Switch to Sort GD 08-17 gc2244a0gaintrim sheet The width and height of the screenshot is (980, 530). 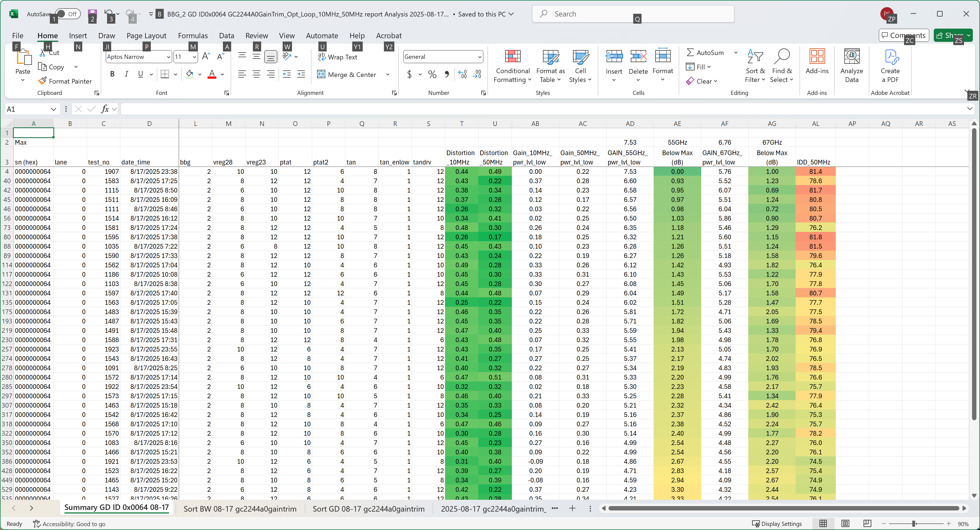click(x=368, y=508)
